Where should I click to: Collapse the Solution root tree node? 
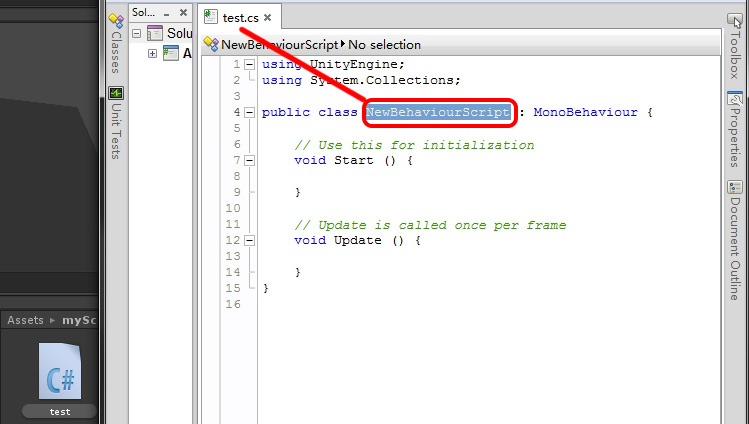[138, 33]
